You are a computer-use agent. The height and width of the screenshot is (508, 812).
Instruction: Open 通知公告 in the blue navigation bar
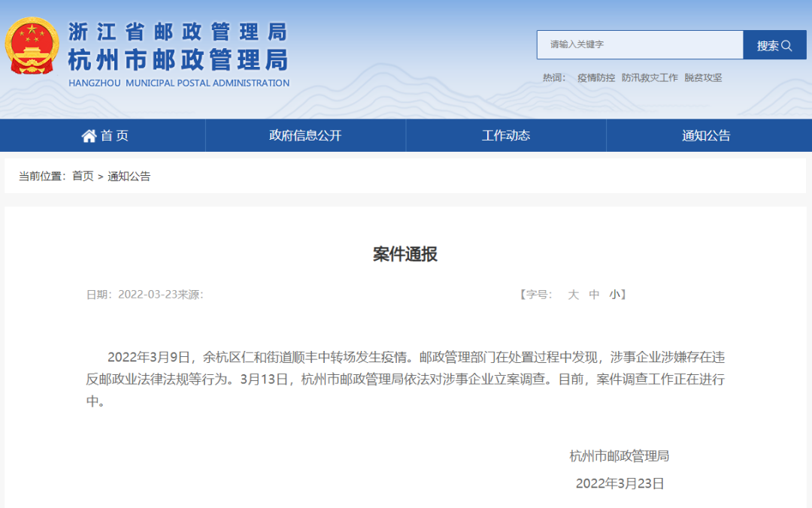tap(706, 136)
